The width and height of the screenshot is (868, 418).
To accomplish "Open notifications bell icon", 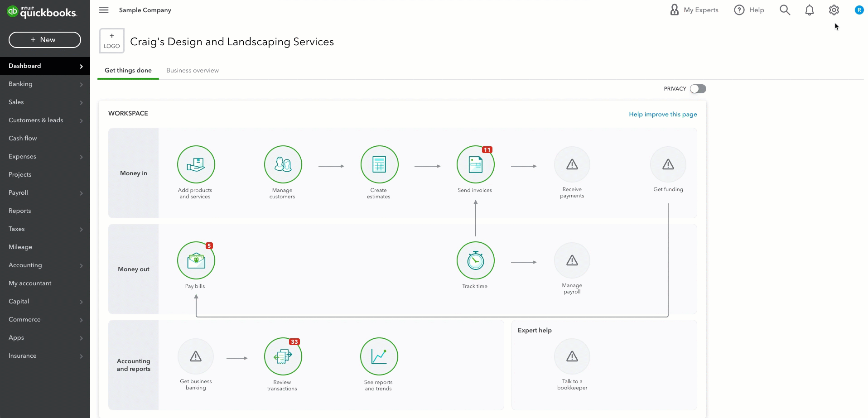I will (x=809, y=10).
